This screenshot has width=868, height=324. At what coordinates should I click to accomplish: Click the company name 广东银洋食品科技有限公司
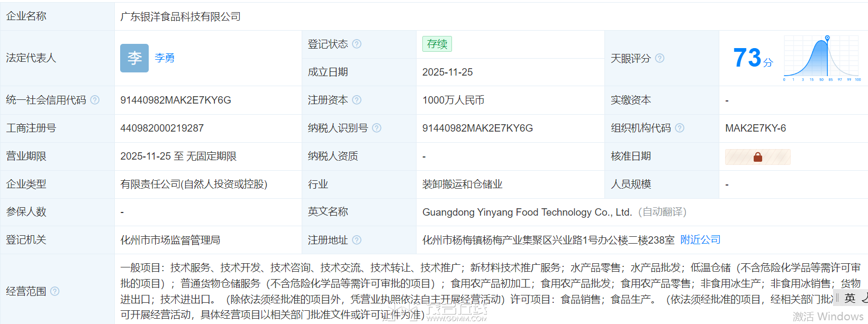click(180, 17)
